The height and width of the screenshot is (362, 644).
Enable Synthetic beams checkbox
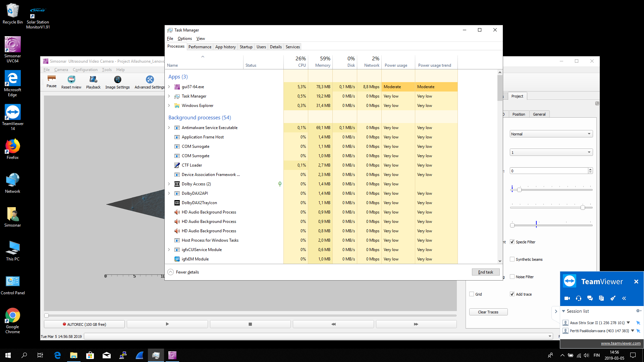[512, 259]
